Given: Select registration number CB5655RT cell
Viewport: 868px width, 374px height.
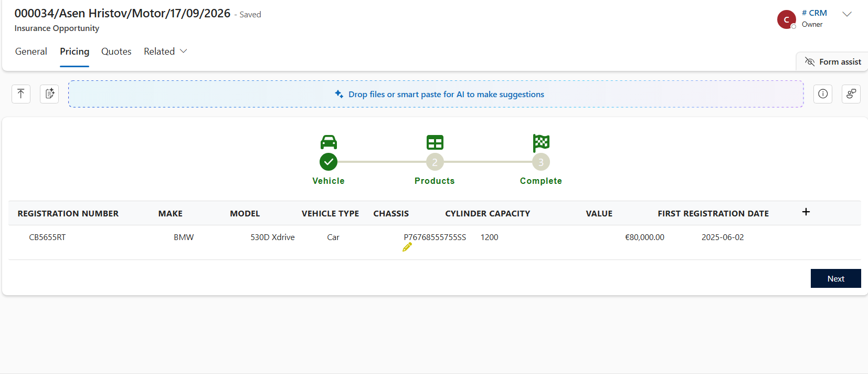Looking at the screenshot, I should point(47,237).
